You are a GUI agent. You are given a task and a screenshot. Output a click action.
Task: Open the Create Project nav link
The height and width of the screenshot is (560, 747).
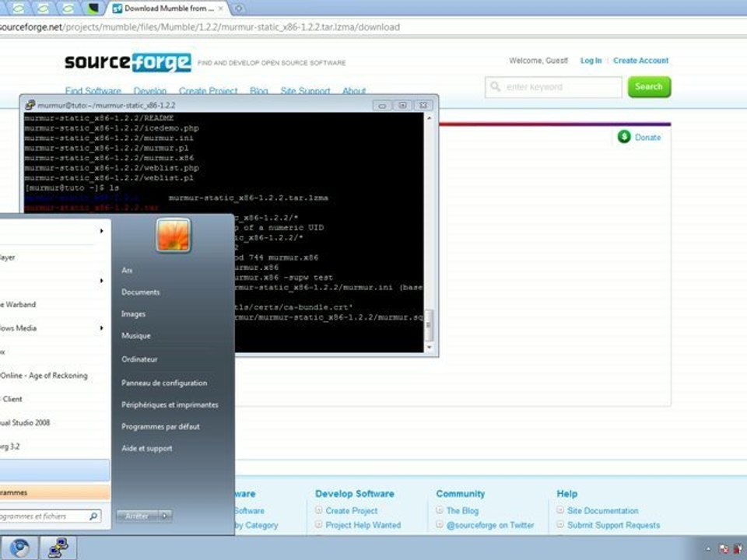tap(209, 90)
